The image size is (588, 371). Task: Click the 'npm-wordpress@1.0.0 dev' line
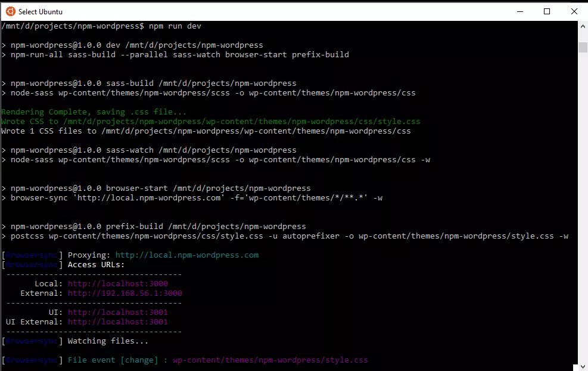132,45
